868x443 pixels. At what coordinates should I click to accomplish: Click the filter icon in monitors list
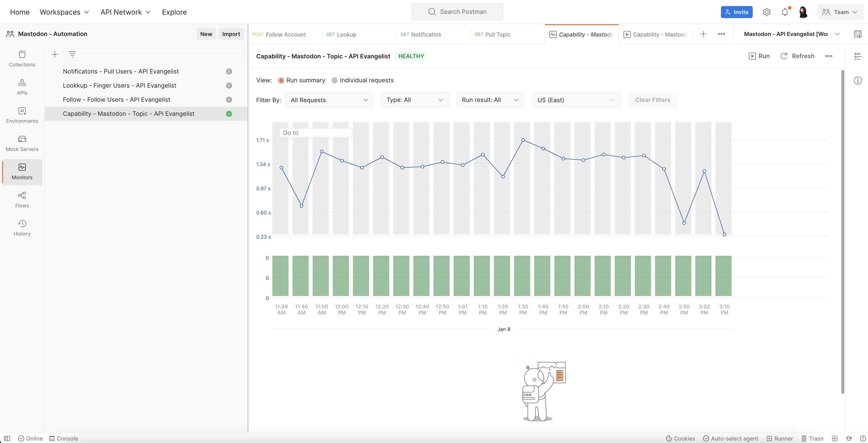73,54
